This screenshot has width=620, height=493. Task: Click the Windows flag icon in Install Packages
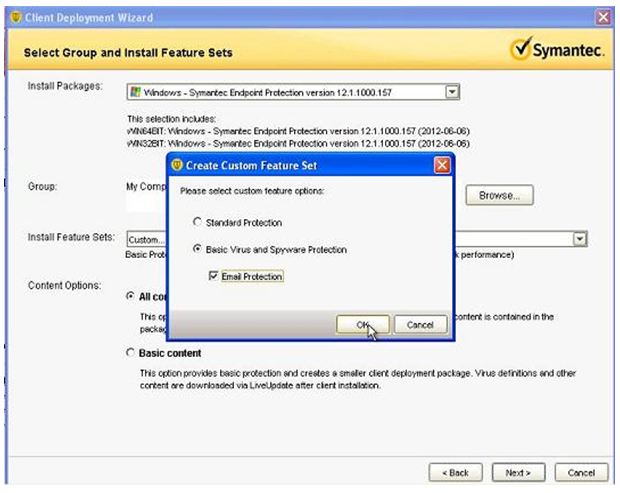(x=135, y=91)
